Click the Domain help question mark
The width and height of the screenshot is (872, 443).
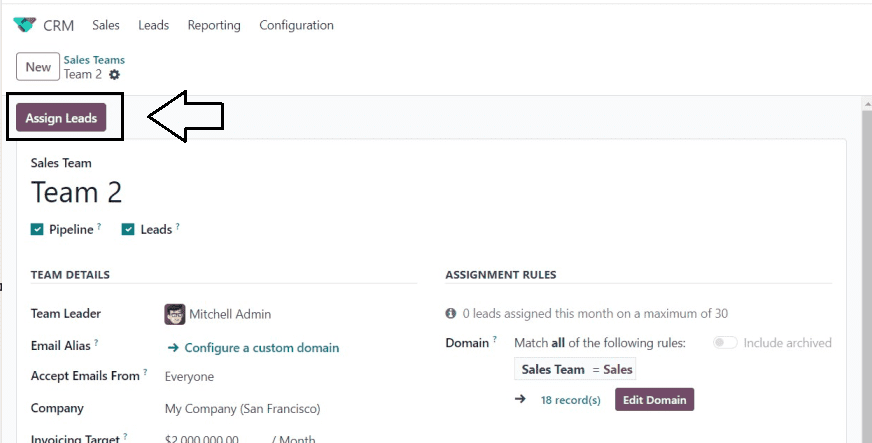(x=495, y=342)
